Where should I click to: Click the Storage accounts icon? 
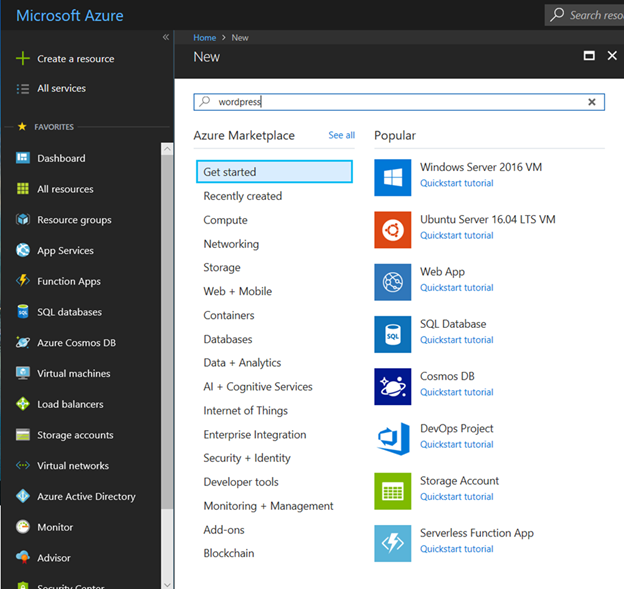(23, 435)
